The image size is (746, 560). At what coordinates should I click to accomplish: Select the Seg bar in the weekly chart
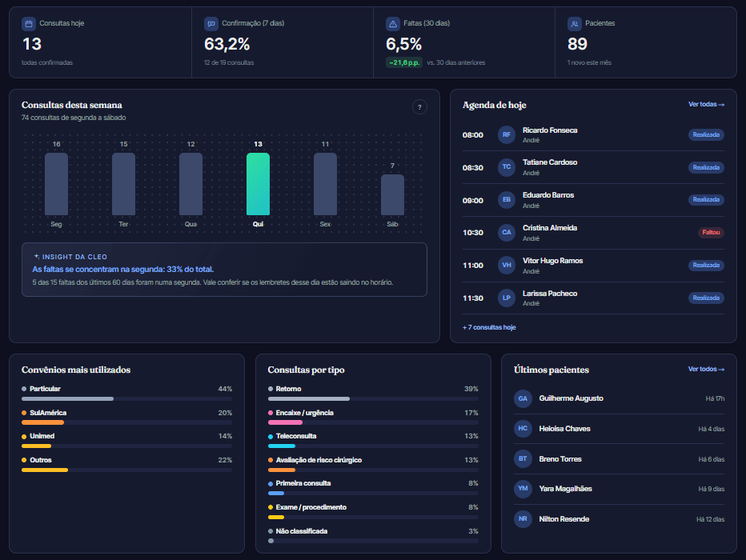click(56, 184)
